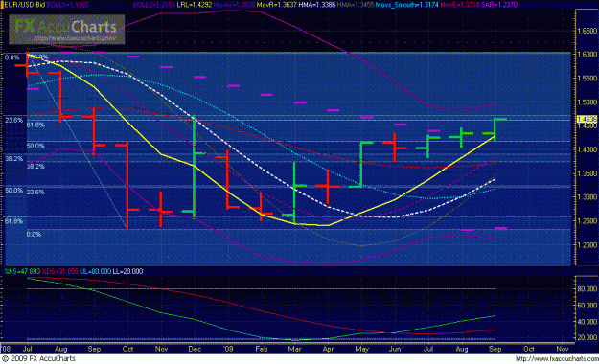Select the %KS=47.893 stochastic readout

[x=22, y=271]
